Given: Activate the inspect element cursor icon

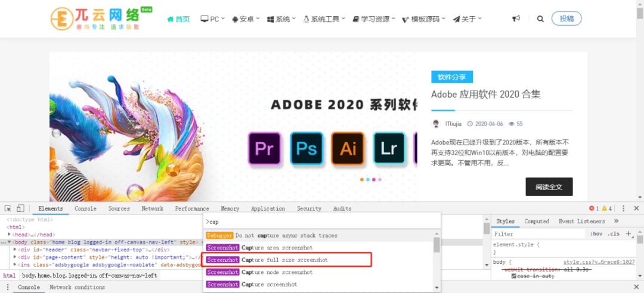Looking at the screenshot, I should [8, 208].
